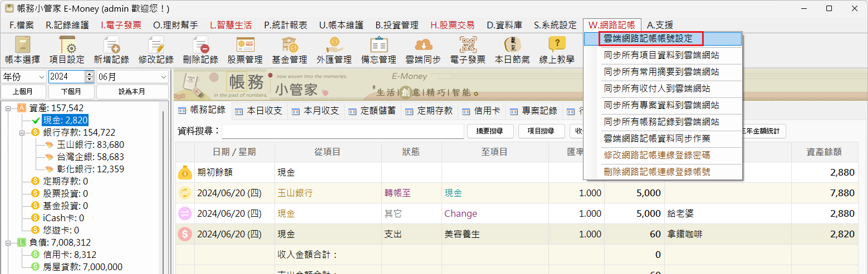The height and width of the screenshot is (274, 868).
Task: Click the orange 資產 category icon
Action: 22,108
